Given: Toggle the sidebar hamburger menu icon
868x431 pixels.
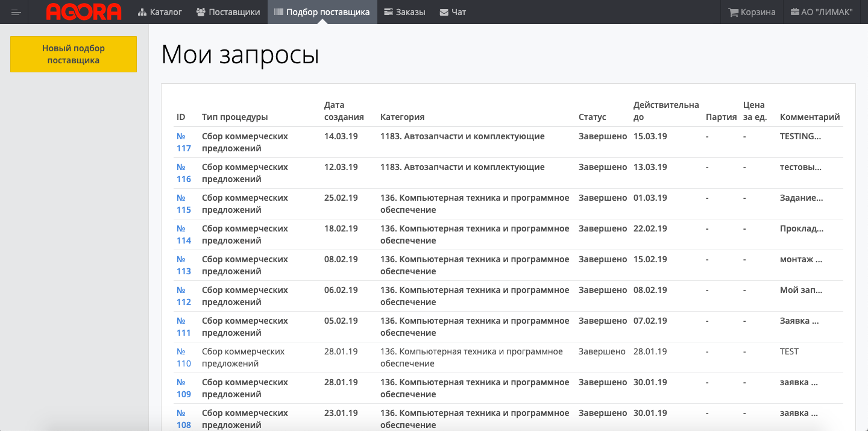Looking at the screenshot, I should 16,12.
